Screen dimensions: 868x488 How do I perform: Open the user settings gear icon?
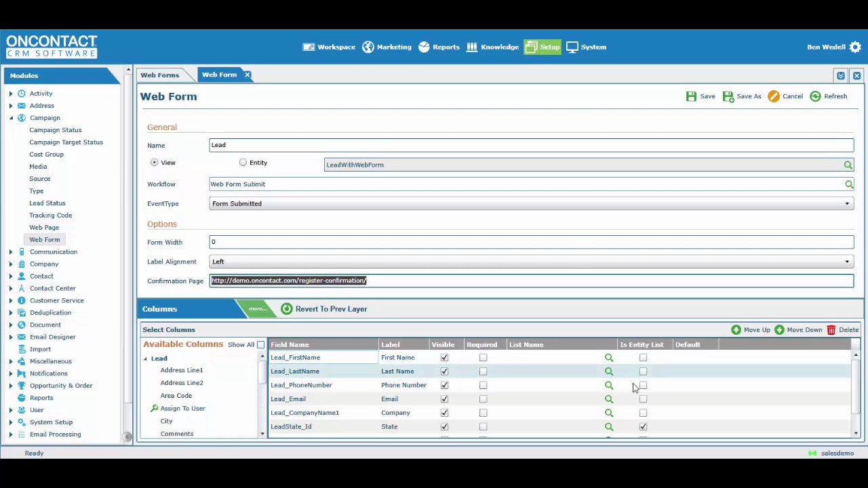(855, 47)
